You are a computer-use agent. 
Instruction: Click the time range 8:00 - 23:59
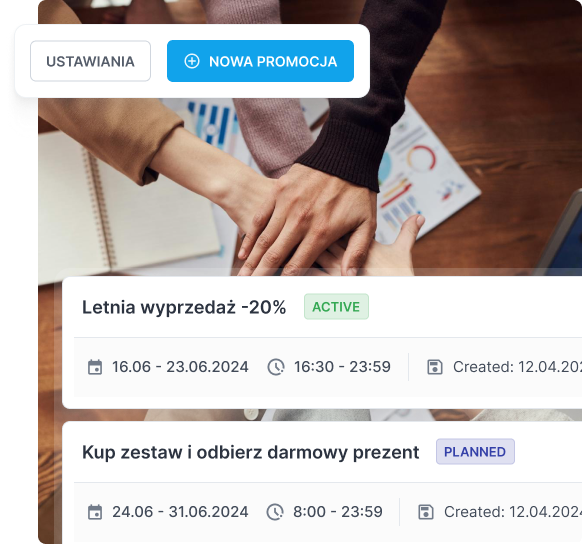[338, 512]
